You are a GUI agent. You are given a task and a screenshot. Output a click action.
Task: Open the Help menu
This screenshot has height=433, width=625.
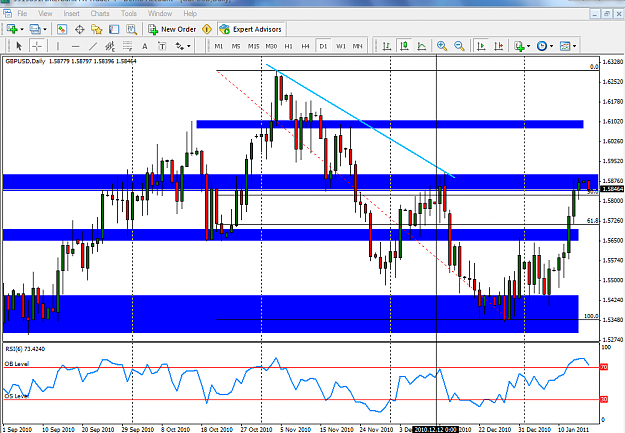190,14
